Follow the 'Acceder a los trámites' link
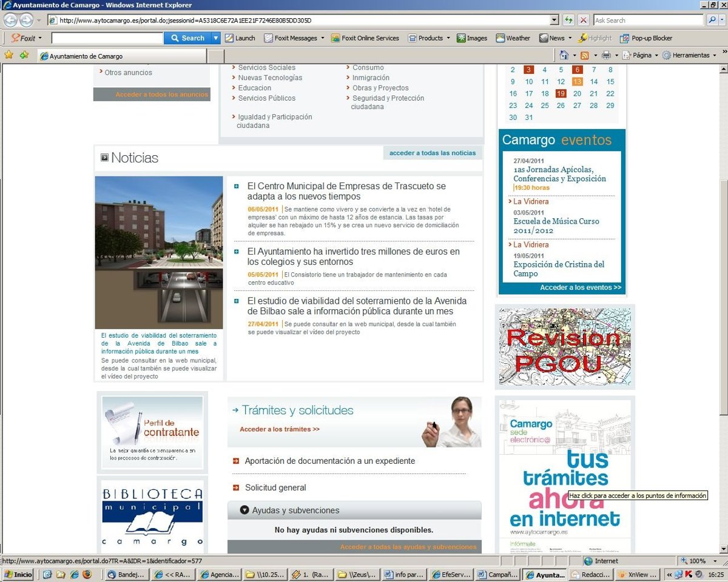 coord(280,429)
